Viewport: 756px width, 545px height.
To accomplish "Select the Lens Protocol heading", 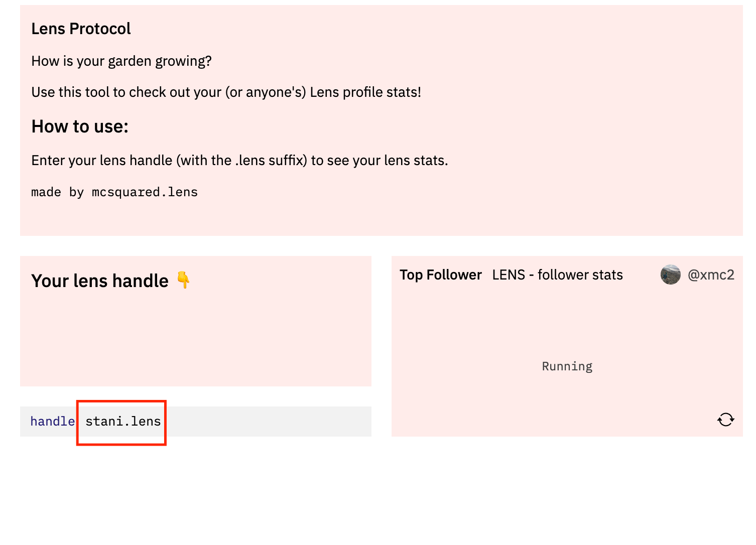I will (x=81, y=29).
